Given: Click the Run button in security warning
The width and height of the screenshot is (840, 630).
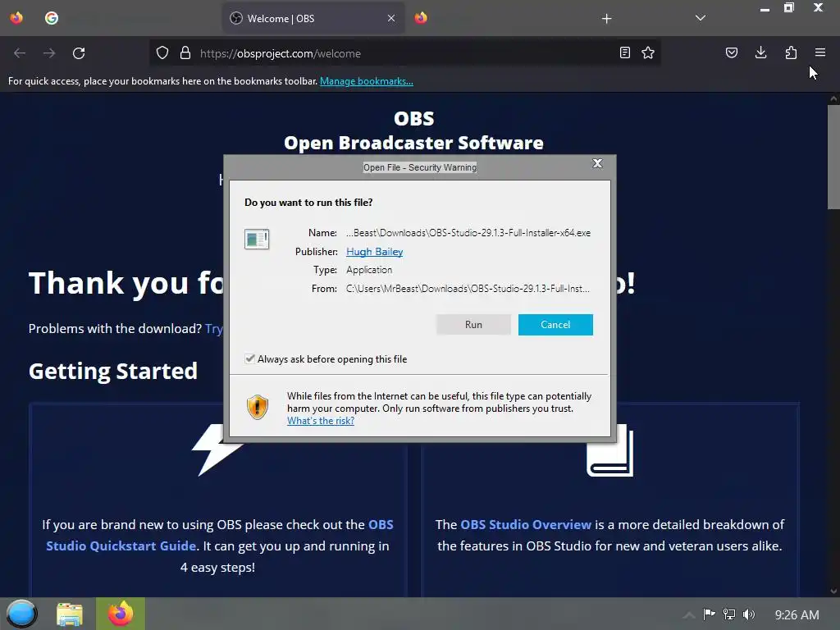Looking at the screenshot, I should (473, 325).
